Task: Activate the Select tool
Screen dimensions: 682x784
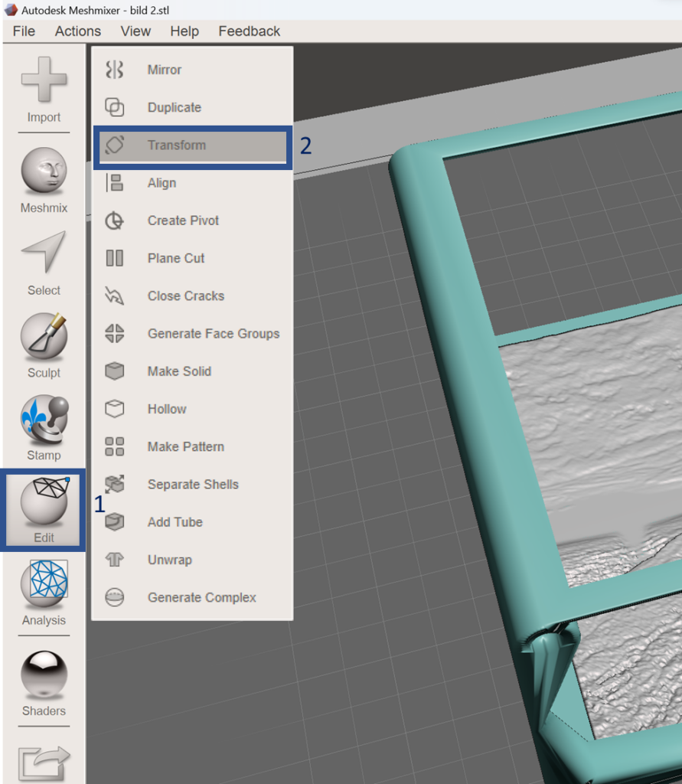Action: coord(44,263)
